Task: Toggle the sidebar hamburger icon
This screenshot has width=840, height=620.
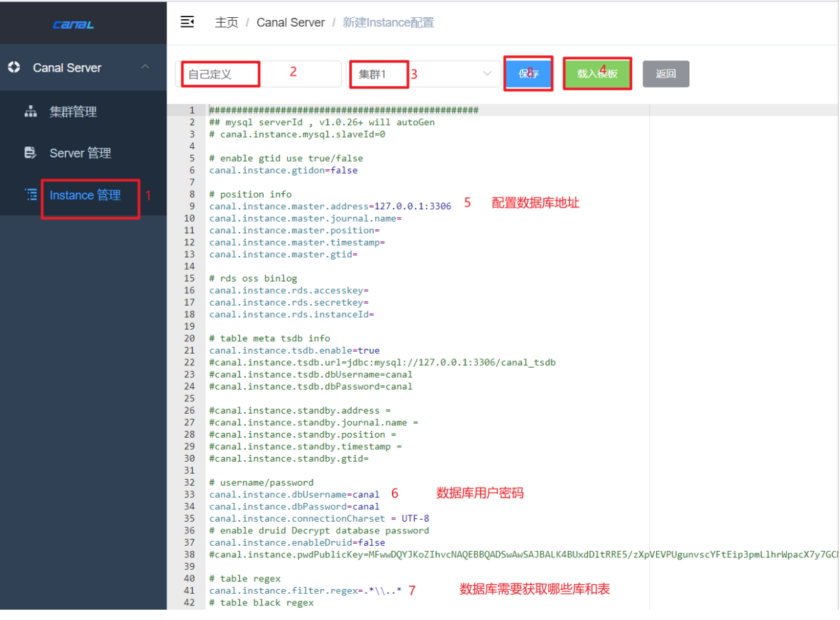Action: click(187, 22)
